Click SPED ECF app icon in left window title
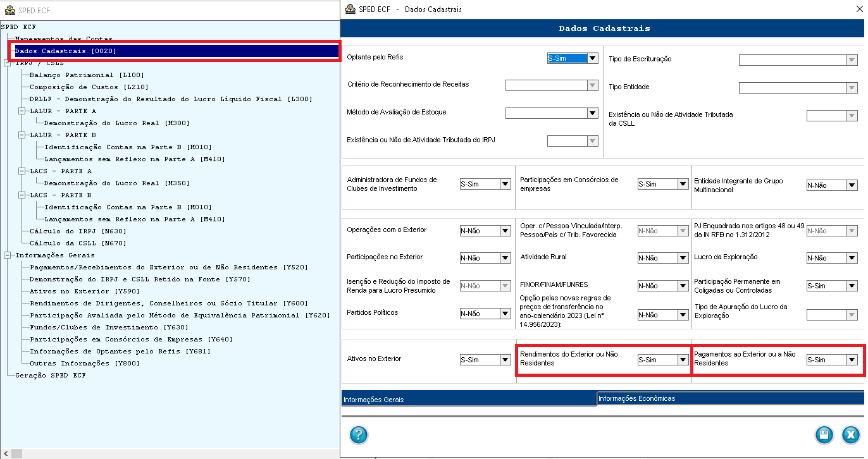Viewport: 868px width, 459px height. coord(9,10)
